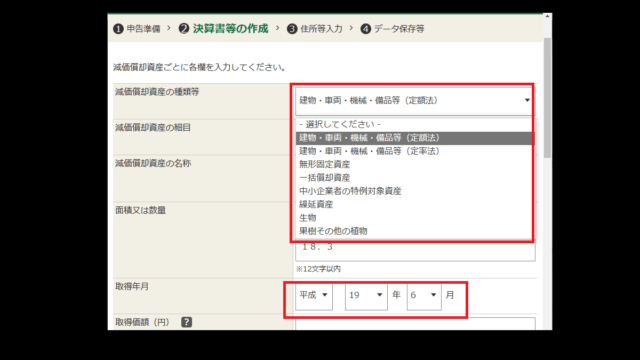
Task: Expand the year dropdown showing 19
Action: click(366, 295)
